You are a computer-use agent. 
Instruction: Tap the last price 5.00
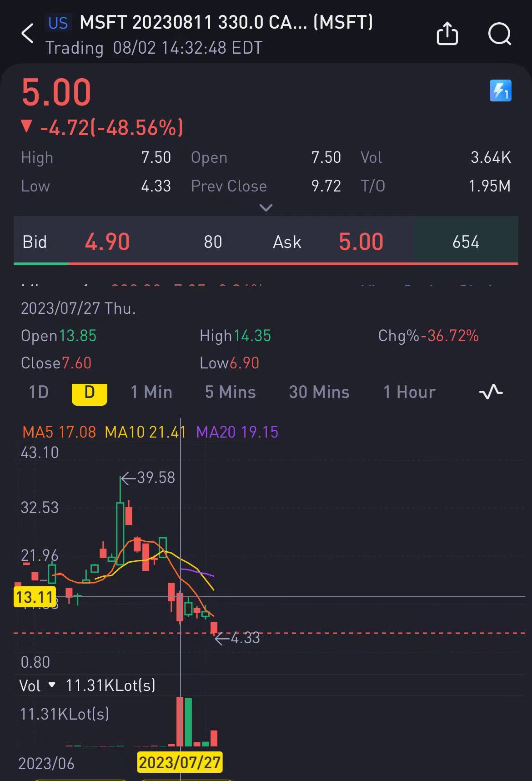56,92
